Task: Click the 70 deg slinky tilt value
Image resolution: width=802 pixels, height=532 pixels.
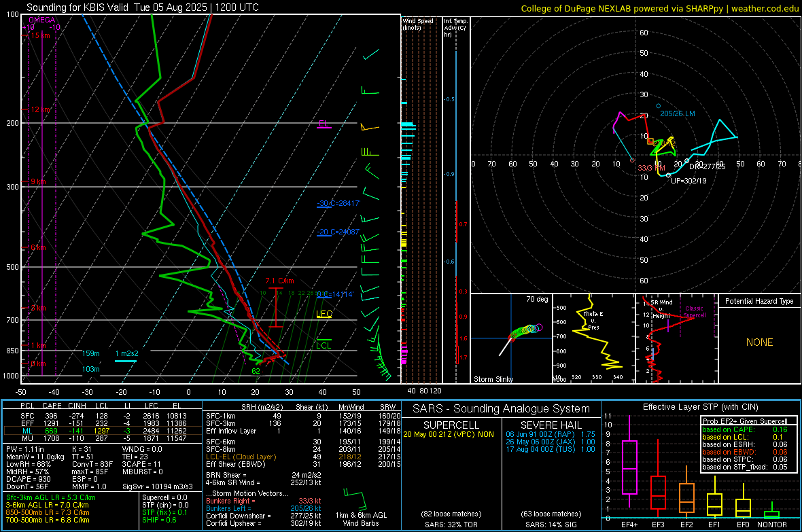Action: point(537,299)
